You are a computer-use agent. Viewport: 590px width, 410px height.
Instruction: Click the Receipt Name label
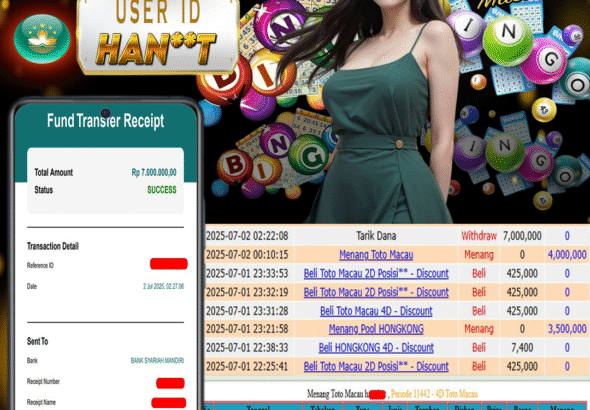tap(41, 402)
